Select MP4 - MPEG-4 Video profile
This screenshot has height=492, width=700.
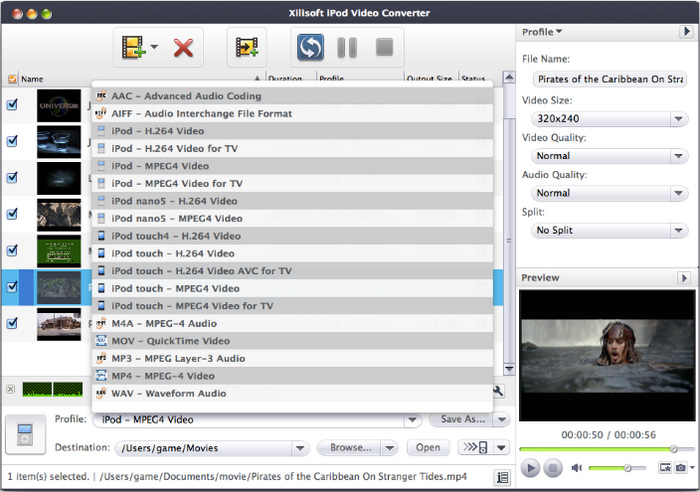(292, 376)
